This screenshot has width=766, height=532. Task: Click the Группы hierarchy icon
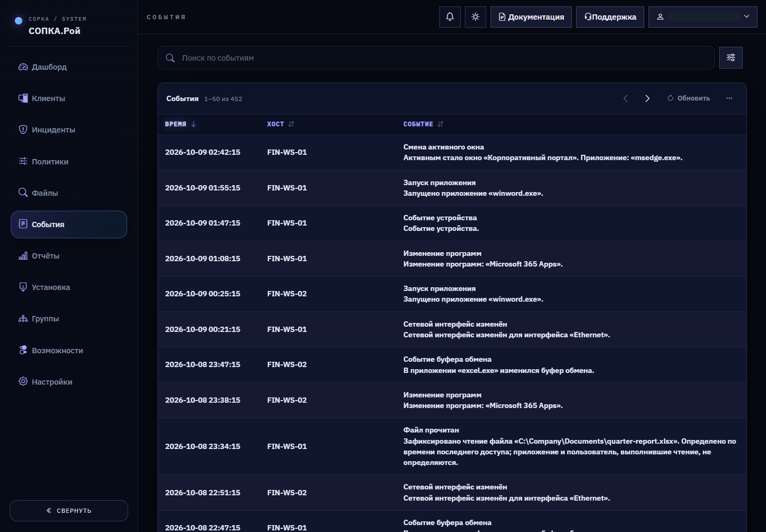(23, 319)
